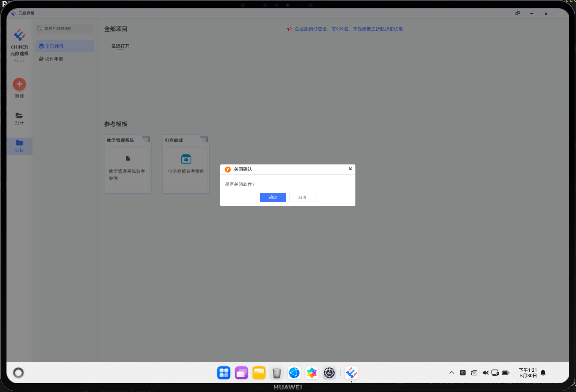Minimize the 元数建模 window
The image size is (576, 392).
point(532,13)
